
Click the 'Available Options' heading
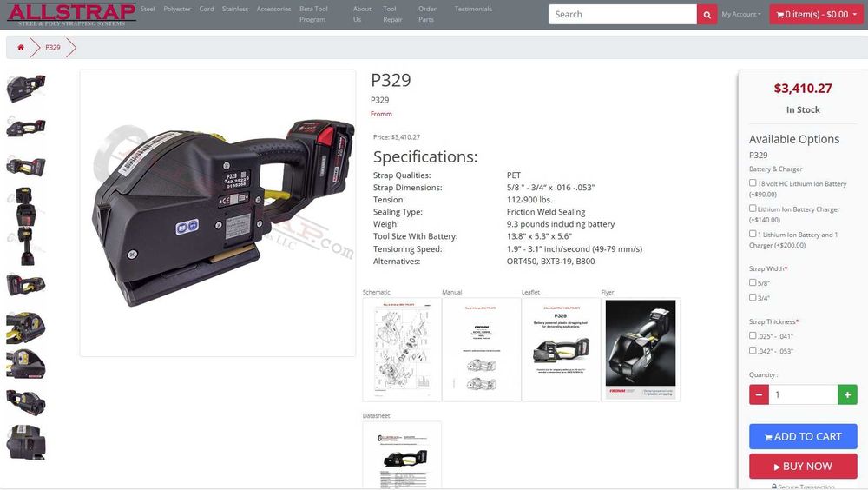tap(794, 139)
